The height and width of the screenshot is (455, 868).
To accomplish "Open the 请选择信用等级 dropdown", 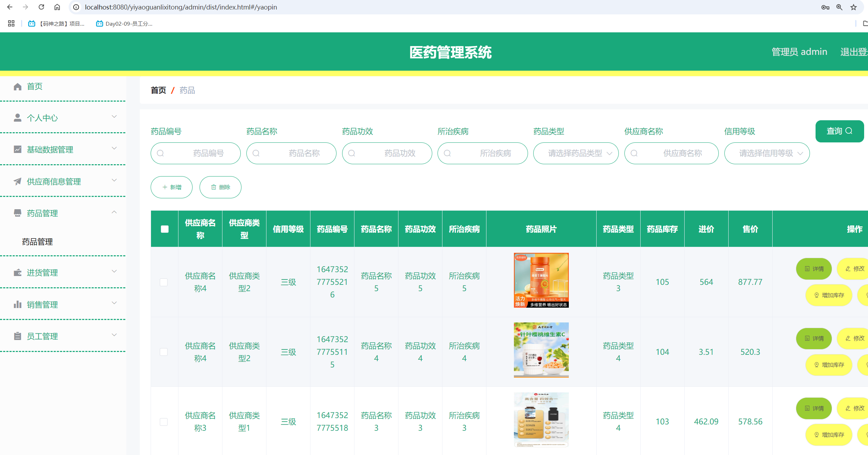I will tap(767, 153).
